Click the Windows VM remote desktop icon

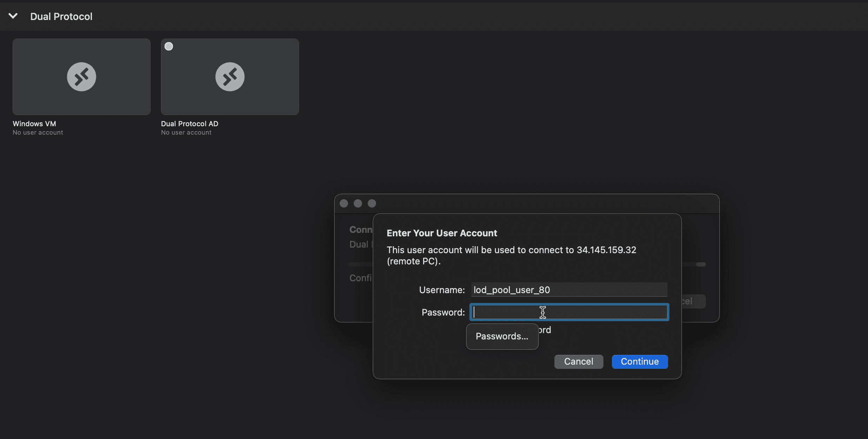point(81,77)
